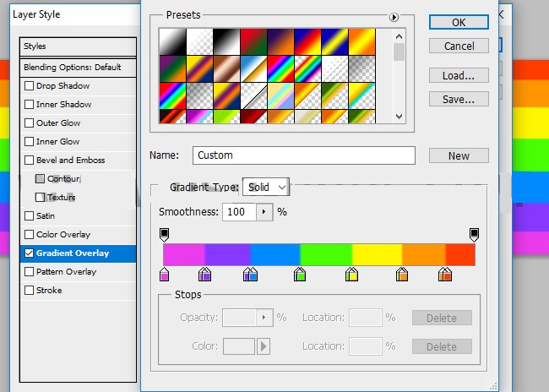Viewport: 549px width, 392px height.
Task: Select the right opacity stop
Action: pyautogui.click(x=474, y=235)
